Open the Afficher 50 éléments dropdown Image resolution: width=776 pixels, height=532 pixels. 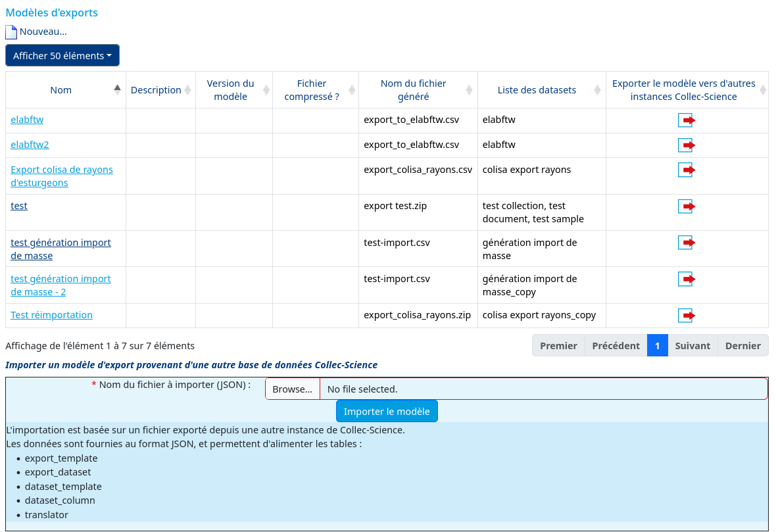(62, 55)
